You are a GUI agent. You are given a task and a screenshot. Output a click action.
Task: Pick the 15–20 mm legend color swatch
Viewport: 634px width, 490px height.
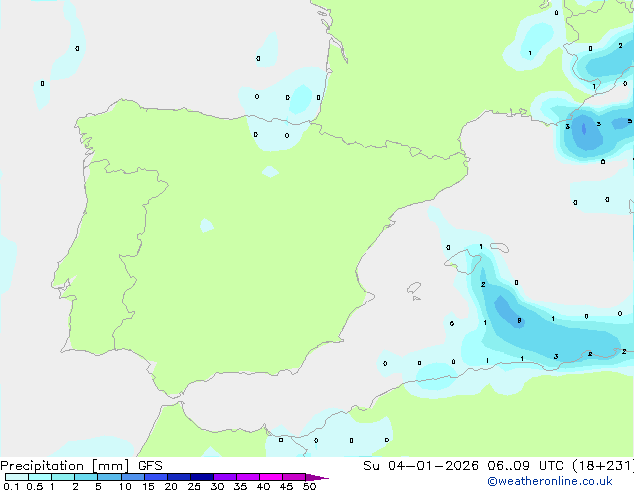tap(156, 477)
